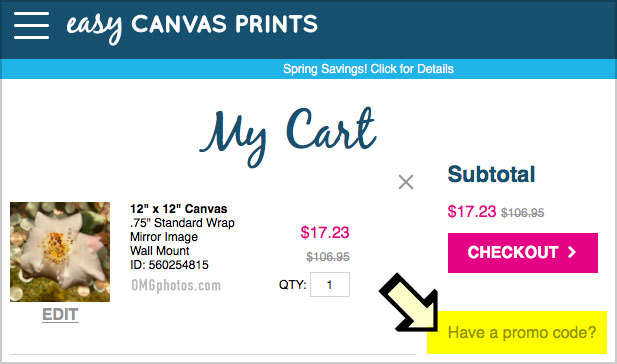Click the OMGphotos.com watermark text

pyautogui.click(x=176, y=286)
